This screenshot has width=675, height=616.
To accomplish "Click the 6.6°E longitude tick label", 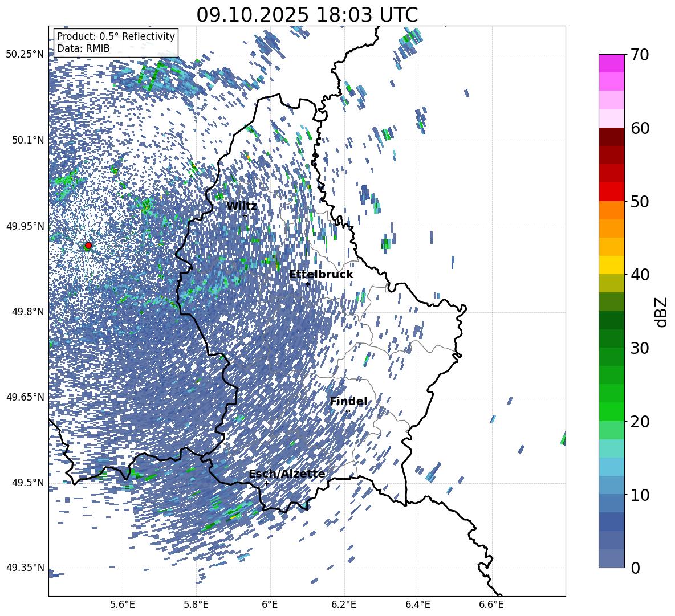I will 491,605.
